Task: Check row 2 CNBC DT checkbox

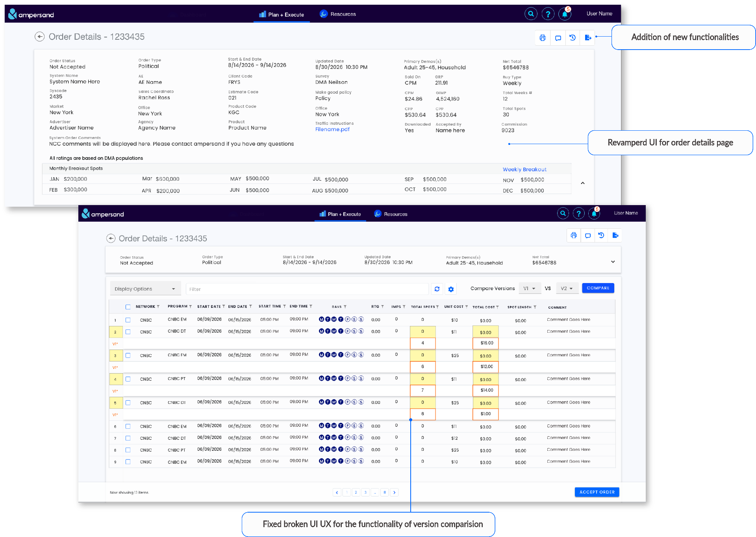Action: point(128,332)
